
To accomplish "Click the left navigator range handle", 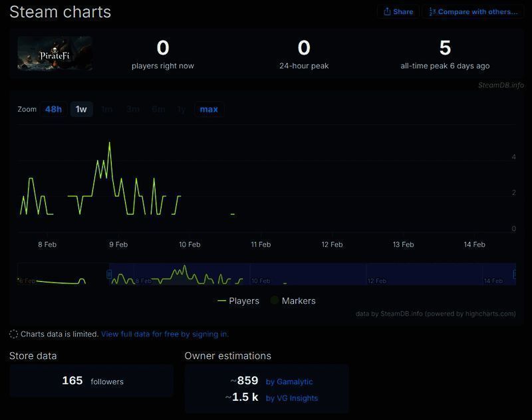I will [110, 274].
